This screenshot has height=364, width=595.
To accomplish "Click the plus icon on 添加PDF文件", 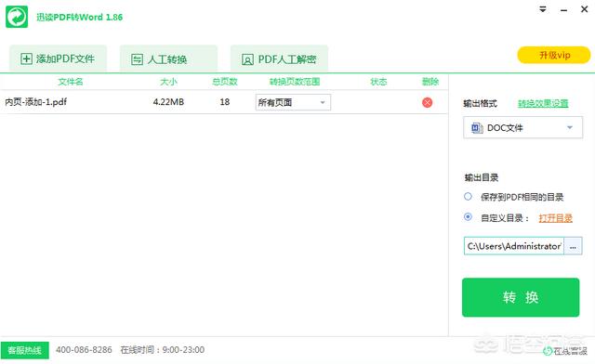I will pyautogui.click(x=26, y=58).
